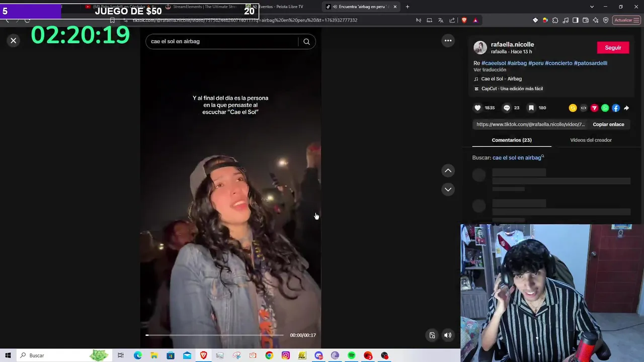Toggle the browser sidebar panel icon

pyautogui.click(x=576, y=20)
